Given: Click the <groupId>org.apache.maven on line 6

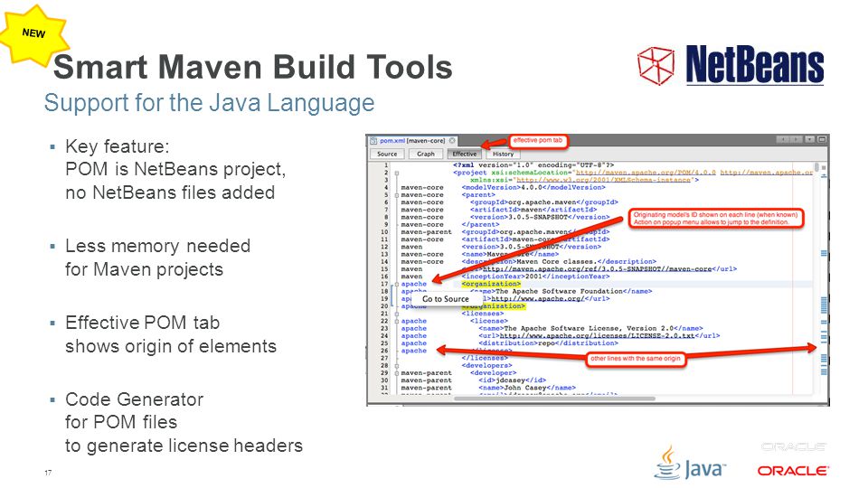Looking at the screenshot, I should [x=544, y=202].
